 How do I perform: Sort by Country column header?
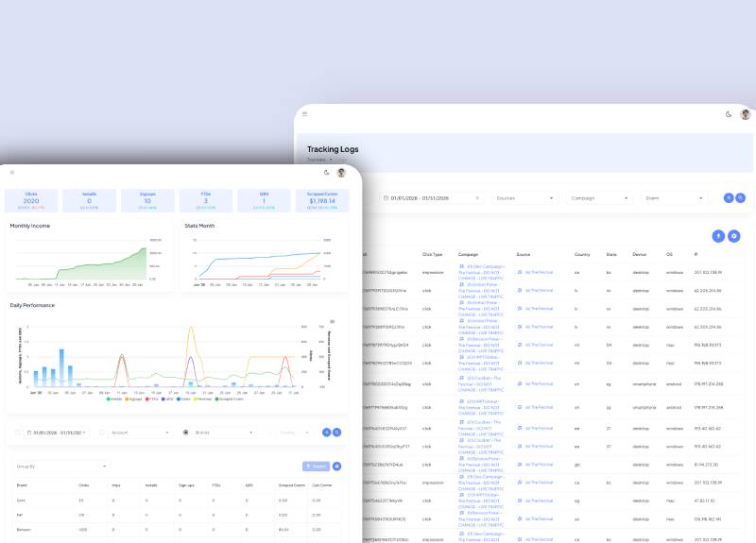tap(580, 255)
